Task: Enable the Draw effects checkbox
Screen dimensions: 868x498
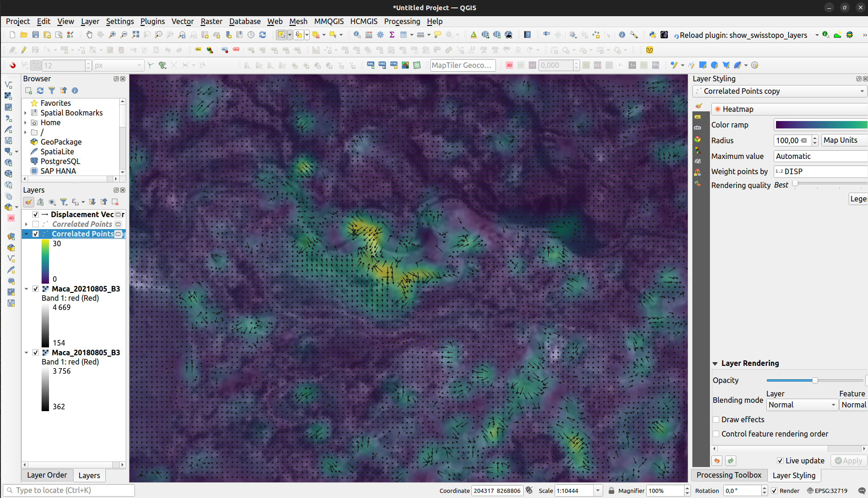Action: 716,419
